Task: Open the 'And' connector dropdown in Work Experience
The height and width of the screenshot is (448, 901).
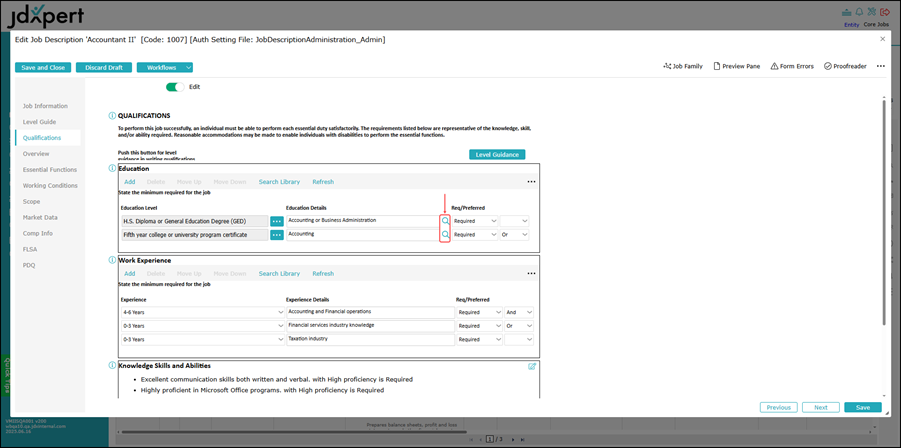Action: (x=519, y=312)
